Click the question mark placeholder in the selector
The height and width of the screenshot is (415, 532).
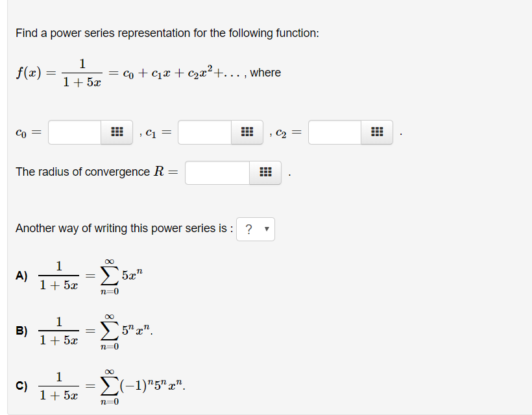point(250,229)
